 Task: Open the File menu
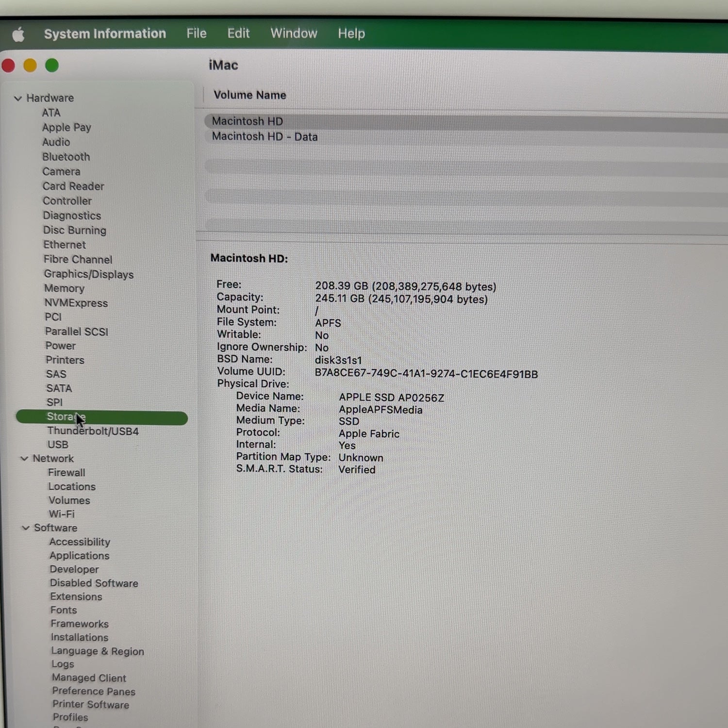197,33
